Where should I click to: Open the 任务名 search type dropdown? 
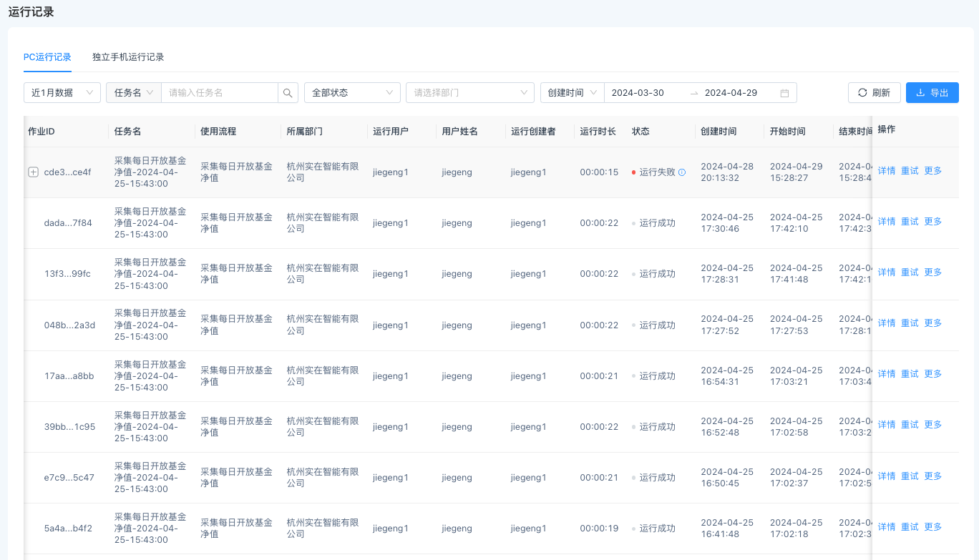pyautogui.click(x=133, y=93)
